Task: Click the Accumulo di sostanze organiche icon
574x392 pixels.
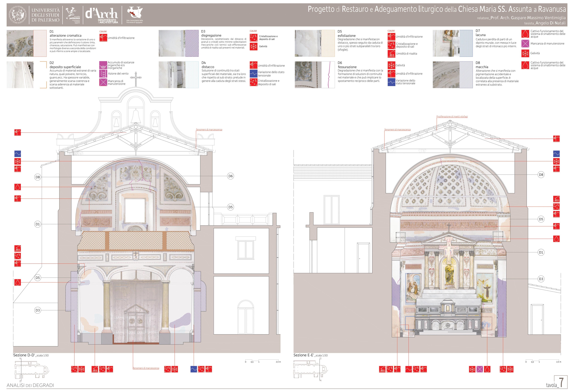Action: [103, 65]
